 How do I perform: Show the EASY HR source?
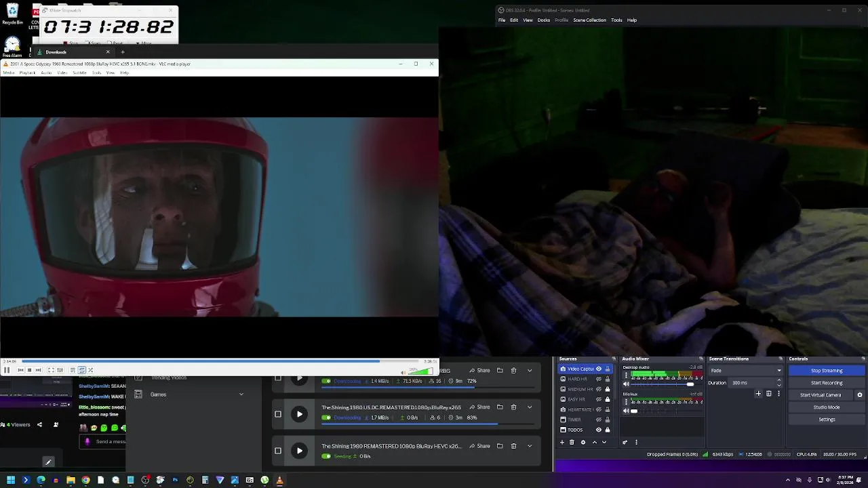click(599, 399)
